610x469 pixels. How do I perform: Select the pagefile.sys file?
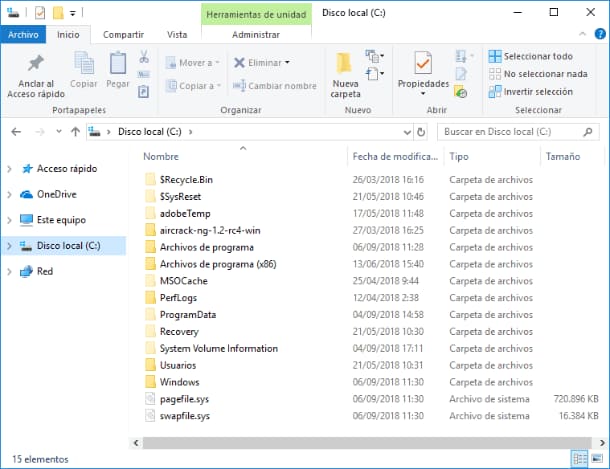coord(184,399)
